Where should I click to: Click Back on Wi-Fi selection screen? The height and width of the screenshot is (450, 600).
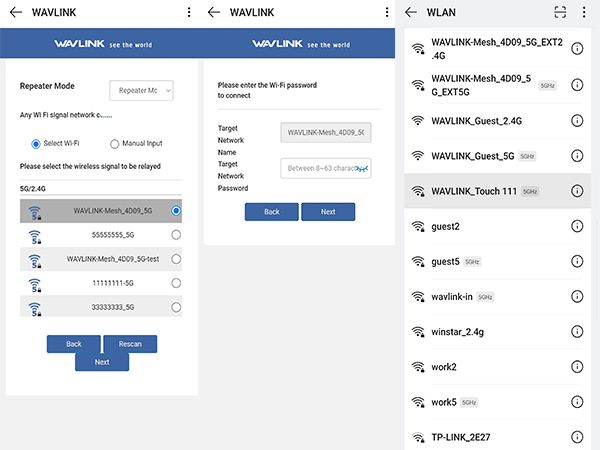pos(74,344)
